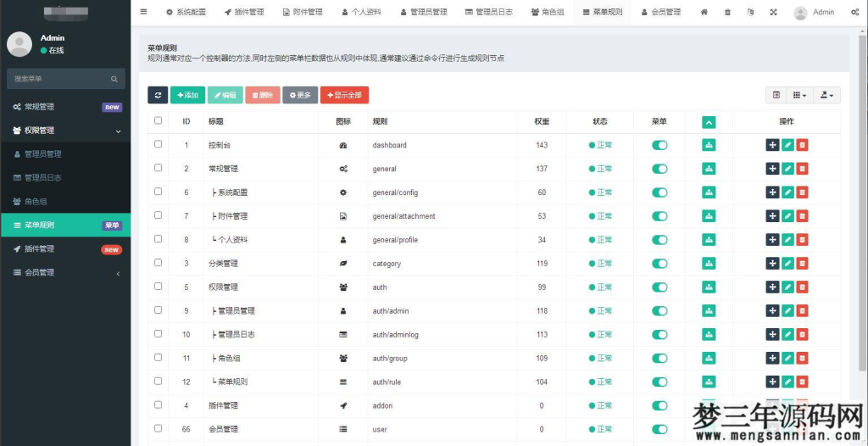The image size is (868, 446).
Task: Click the 编辑 toolbar button
Action: [x=225, y=95]
